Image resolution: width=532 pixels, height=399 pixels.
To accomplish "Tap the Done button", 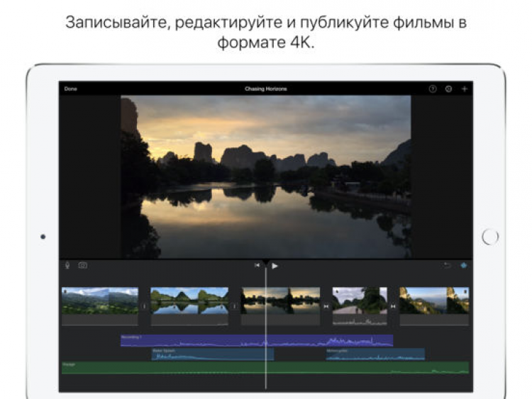I will point(70,89).
